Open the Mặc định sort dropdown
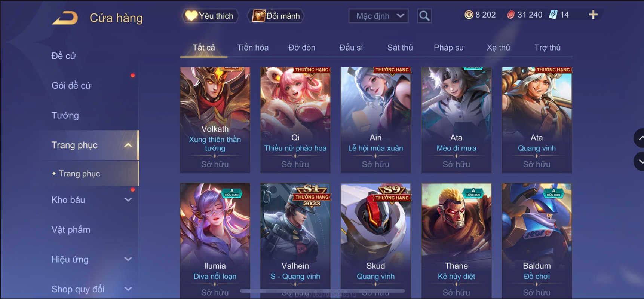 pos(378,16)
